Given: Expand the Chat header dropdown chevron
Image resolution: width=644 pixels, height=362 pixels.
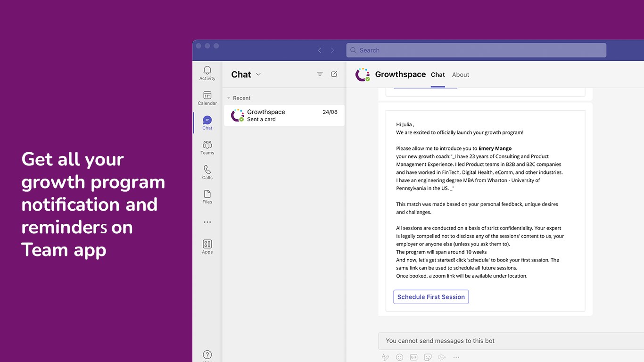Looking at the screenshot, I should coord(258,74).
